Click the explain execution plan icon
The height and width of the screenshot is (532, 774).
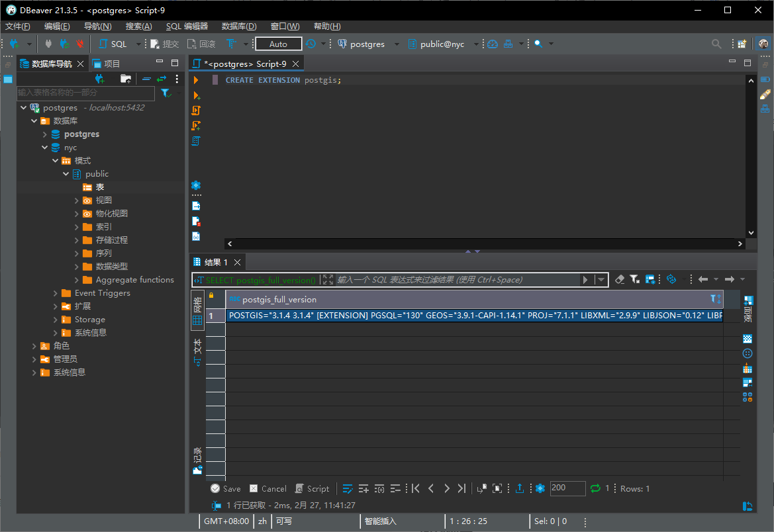tap(196, 141)
